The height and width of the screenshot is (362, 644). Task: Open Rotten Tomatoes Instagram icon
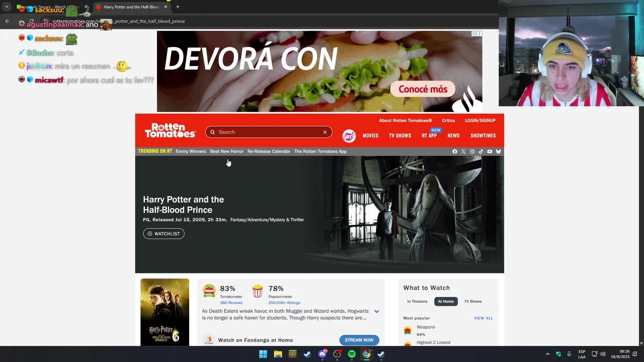pyautogui.click(x=472, y=151)
